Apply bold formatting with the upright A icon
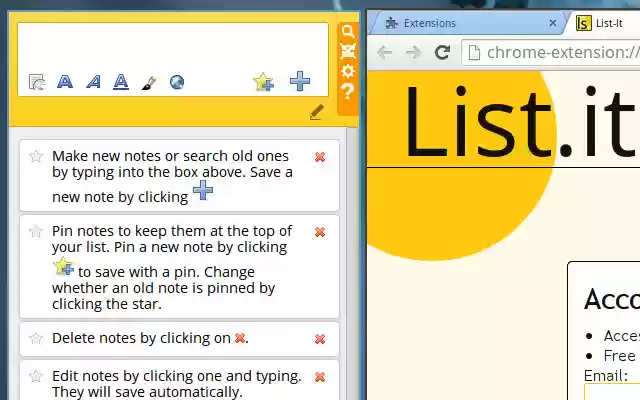Image resolution: width=640 pixels, height=400 pixels. (x=65, y=82)
